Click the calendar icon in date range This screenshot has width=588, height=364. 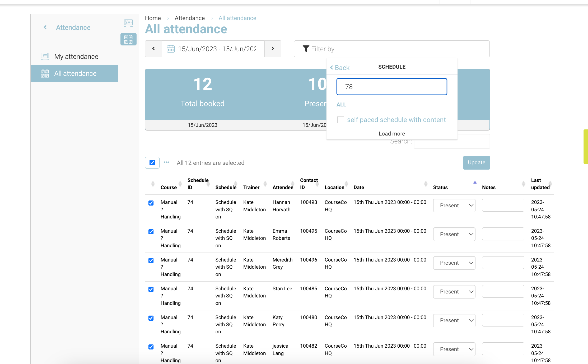pyautogui.click(x=171, y=49)
